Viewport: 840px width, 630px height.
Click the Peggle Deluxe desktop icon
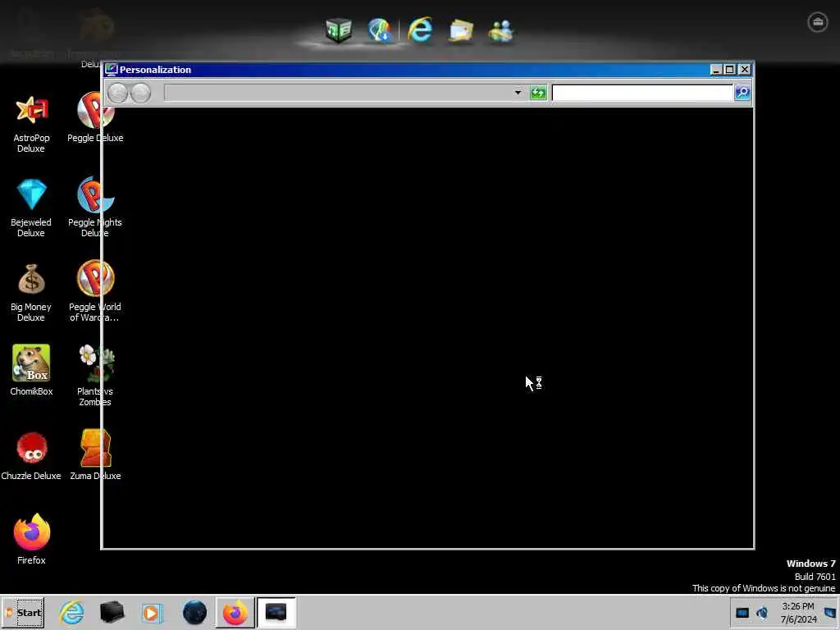click(x=95, y=117)
